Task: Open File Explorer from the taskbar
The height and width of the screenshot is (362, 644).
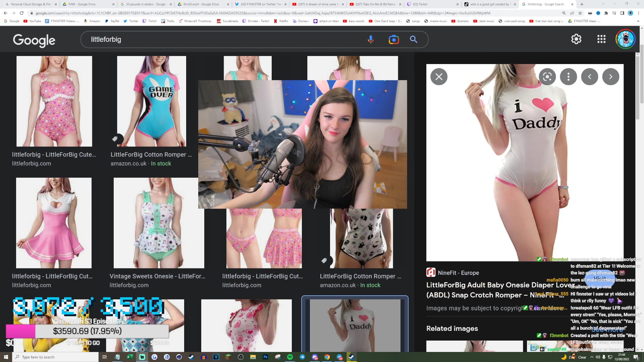Action: 253,357
